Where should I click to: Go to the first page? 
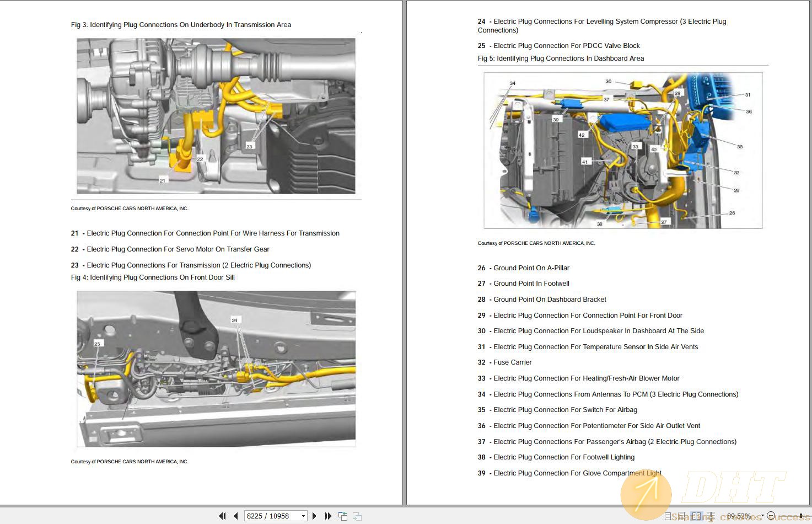222,516
